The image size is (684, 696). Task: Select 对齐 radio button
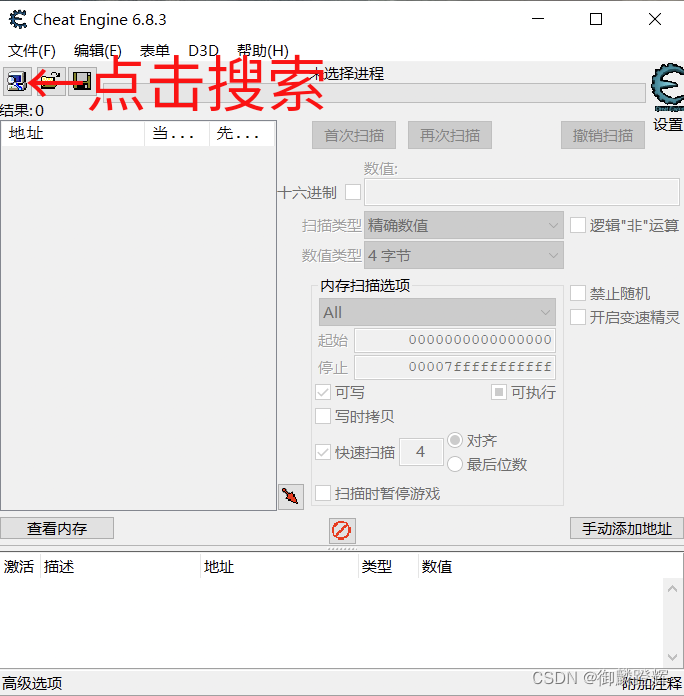click(x=455, y=440)
